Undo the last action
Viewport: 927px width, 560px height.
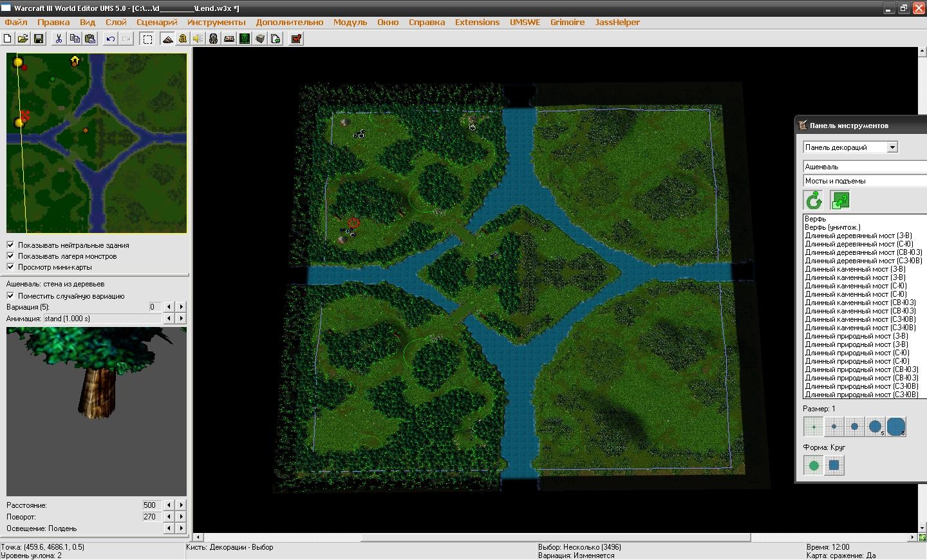111,39
